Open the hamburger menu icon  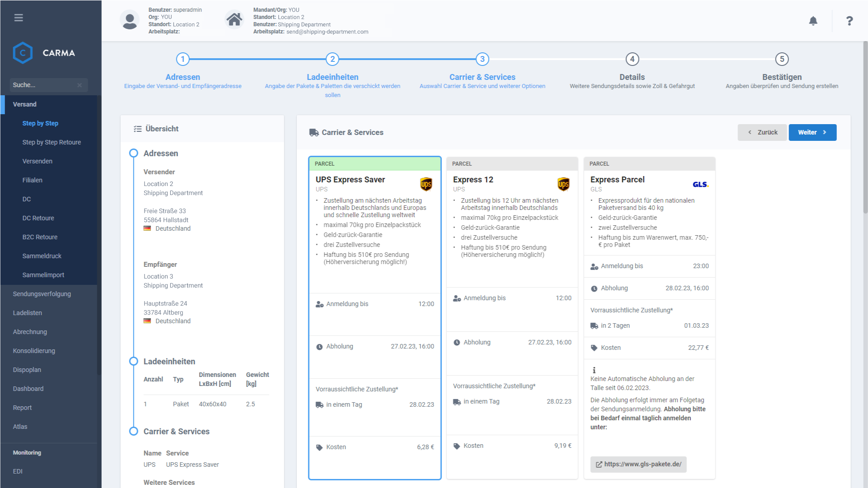(19, 18)
